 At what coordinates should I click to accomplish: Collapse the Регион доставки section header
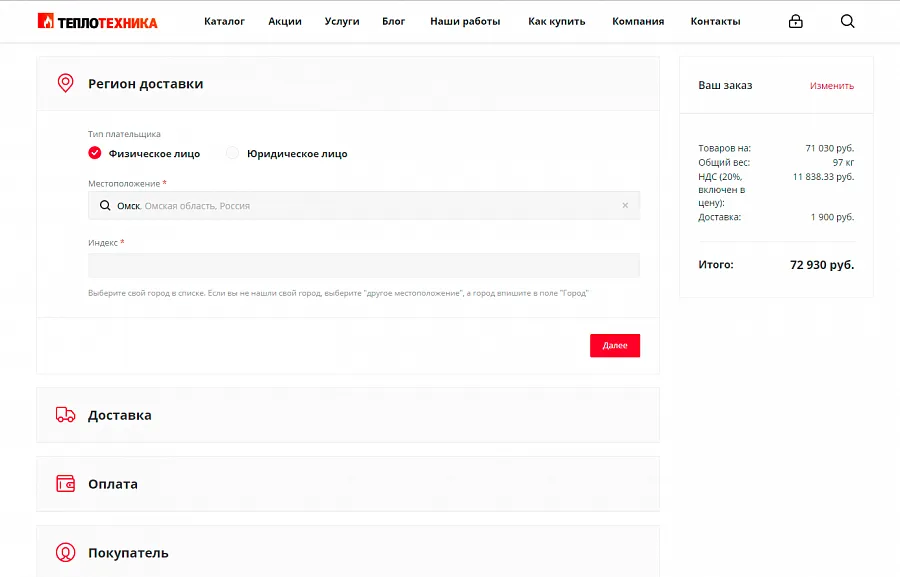point(348,84)
